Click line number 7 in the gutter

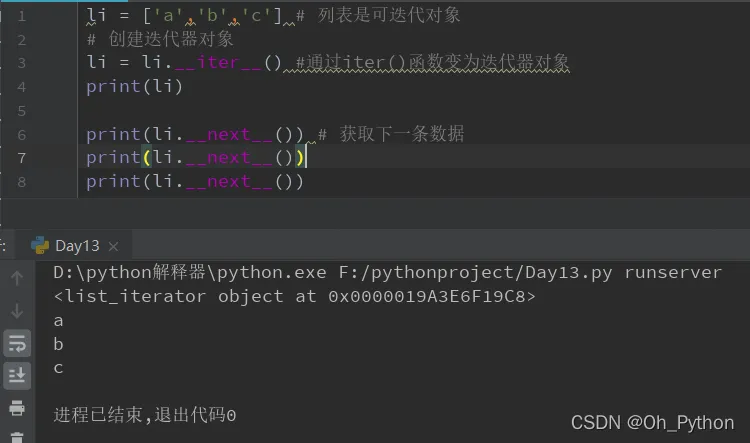22,158
